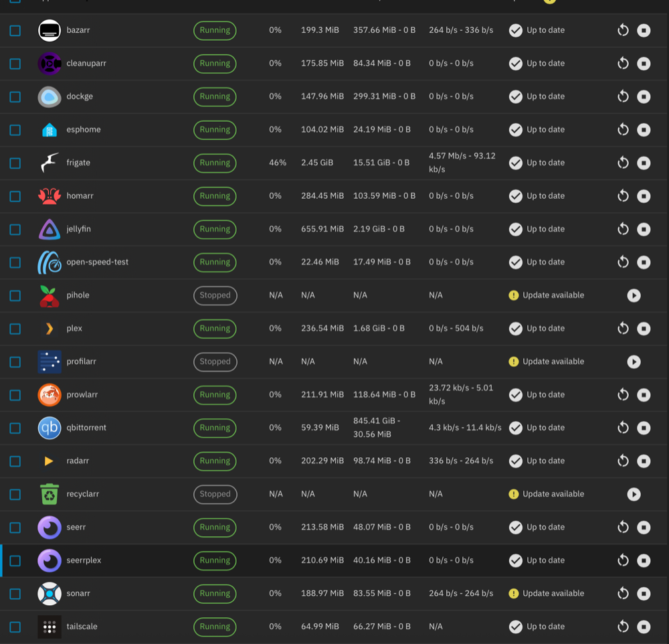The width and height of the screenshot is (669, 644).
Task: Click the Up to date status for plex
Action: [537, 329]
